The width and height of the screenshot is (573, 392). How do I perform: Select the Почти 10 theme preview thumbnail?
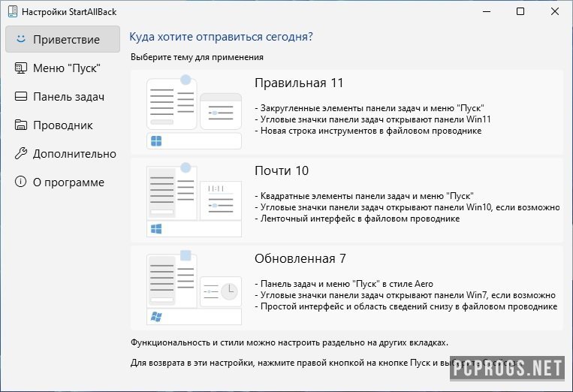point(194,200)
